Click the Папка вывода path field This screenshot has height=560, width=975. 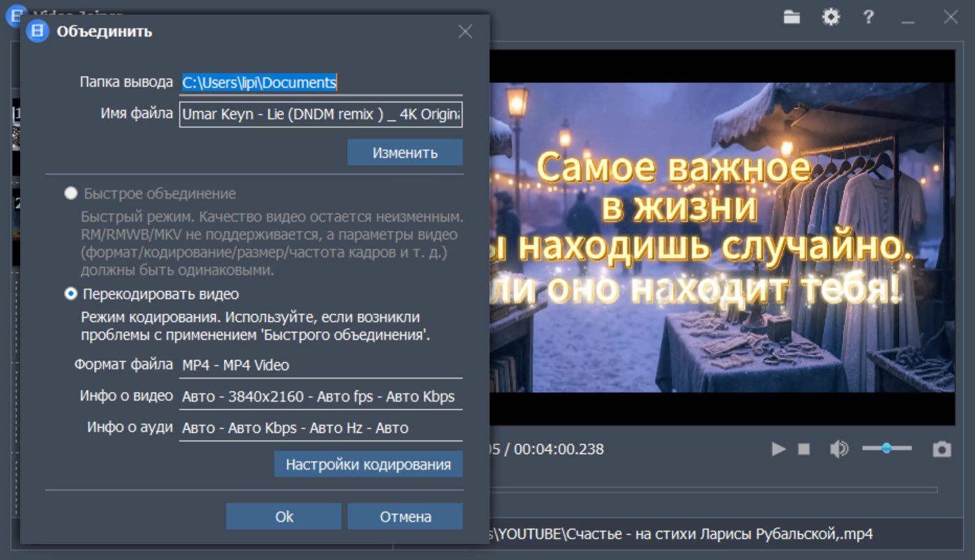[x=321, y=83]
